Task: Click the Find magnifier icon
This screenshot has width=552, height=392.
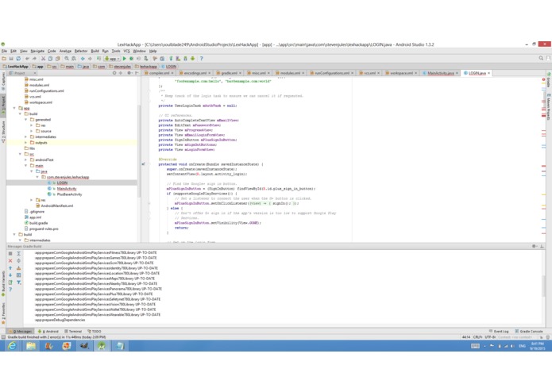Action: point(67,59)
